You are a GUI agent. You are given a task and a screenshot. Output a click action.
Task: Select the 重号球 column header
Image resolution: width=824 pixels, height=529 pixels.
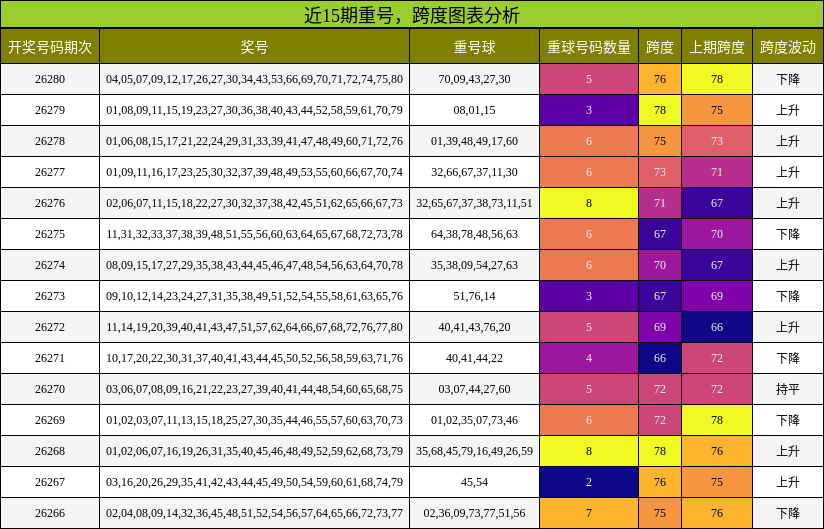(x=475, y=47)
